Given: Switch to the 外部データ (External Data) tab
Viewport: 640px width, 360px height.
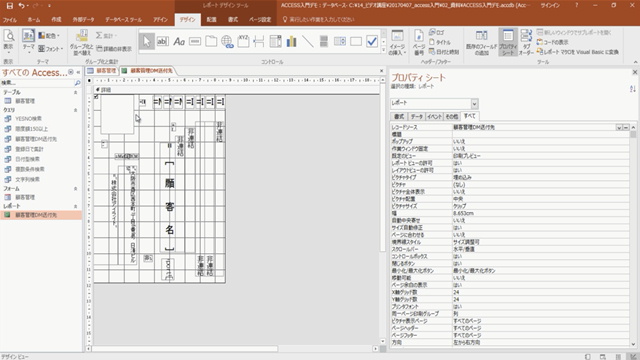Looking at the screenshot, I should click(x=83, y=20).
